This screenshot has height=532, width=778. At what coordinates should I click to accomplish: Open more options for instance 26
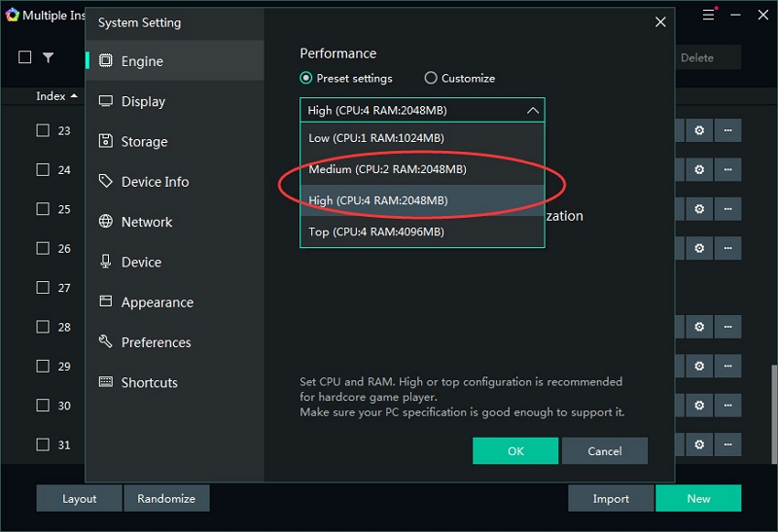(x=727, y=248)
